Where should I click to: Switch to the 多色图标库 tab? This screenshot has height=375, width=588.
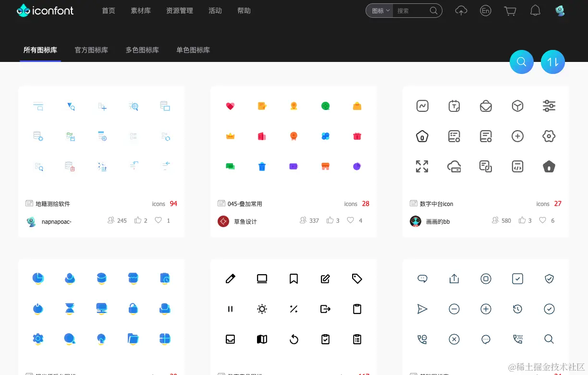[142, 50]
